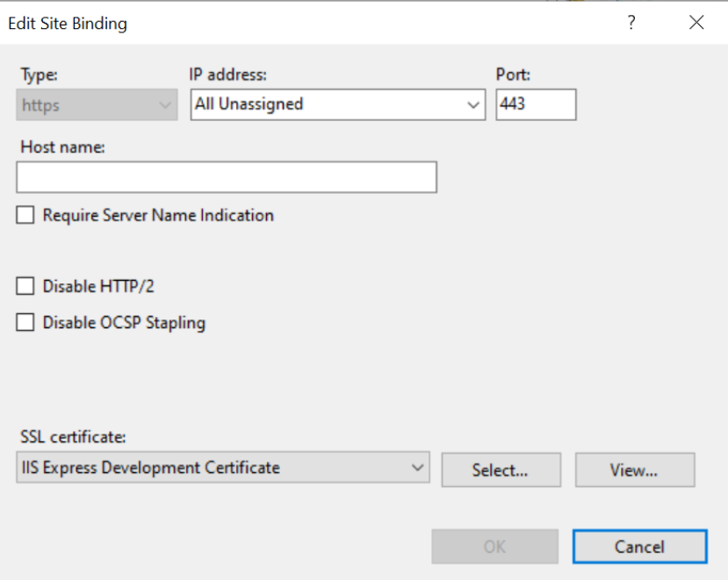728x580 pixels.
Task: Enable Require Server Name Indication checkbox
Action: coord(25,215)
